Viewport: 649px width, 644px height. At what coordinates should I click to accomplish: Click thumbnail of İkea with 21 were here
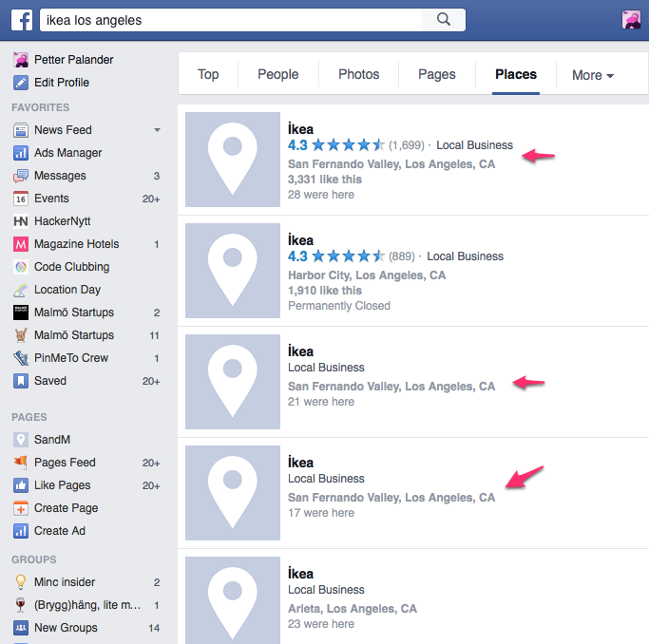233,382
